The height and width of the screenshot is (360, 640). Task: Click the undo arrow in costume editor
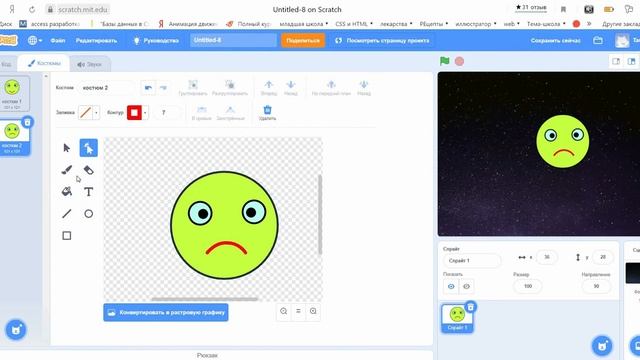pos(148,88)
